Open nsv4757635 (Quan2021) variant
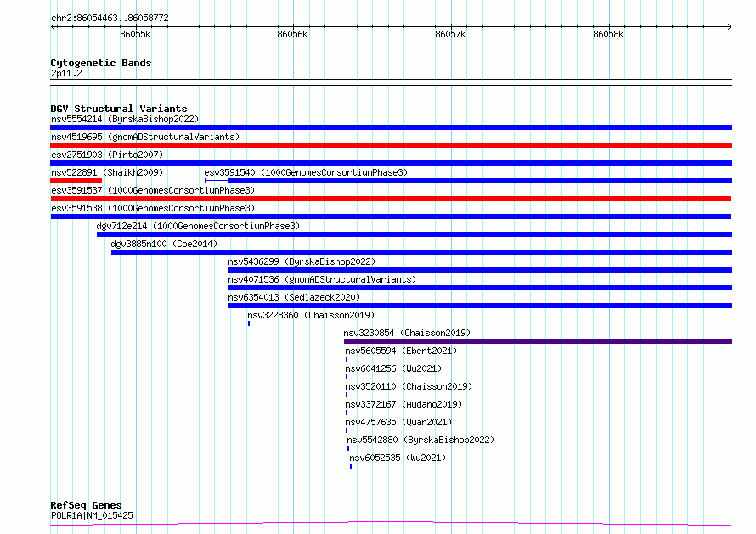Screen dimensions: 756x534 398,422
